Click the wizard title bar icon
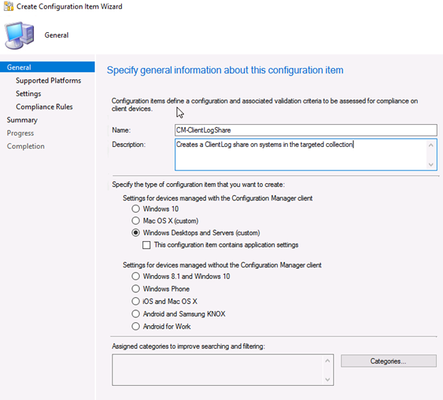 pyautogui.click(x=9, y=6)
